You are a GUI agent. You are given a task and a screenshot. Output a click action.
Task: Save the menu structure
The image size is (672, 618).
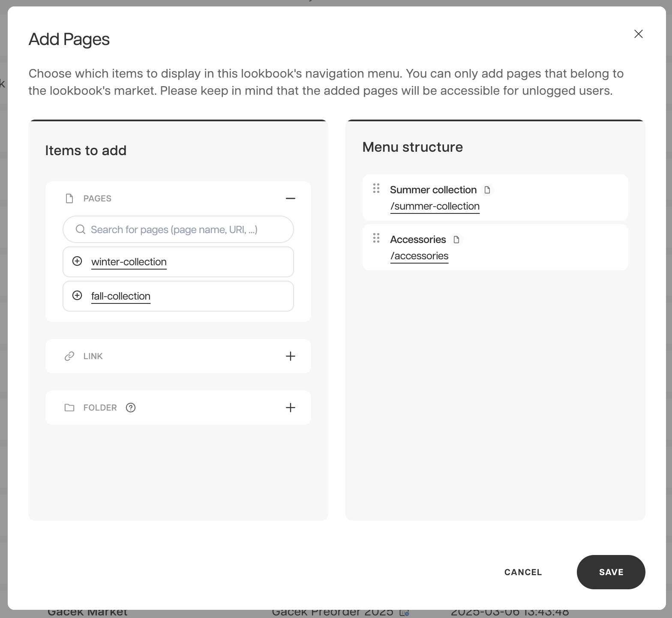[x=611, y=572]
